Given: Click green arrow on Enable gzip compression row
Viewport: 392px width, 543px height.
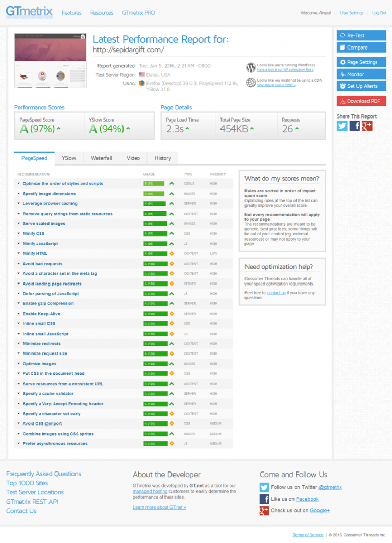Looking at the screenshot, I should (171, 304).
